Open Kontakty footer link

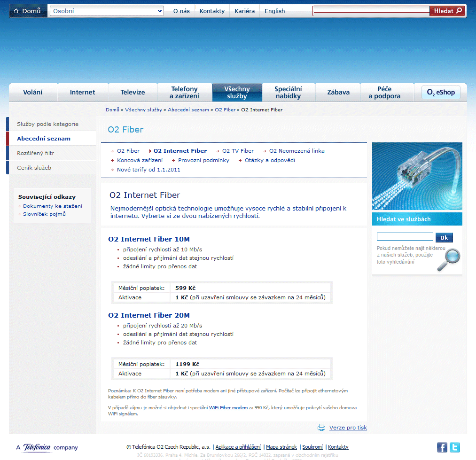pyautogui.click(x=338, y=447)
